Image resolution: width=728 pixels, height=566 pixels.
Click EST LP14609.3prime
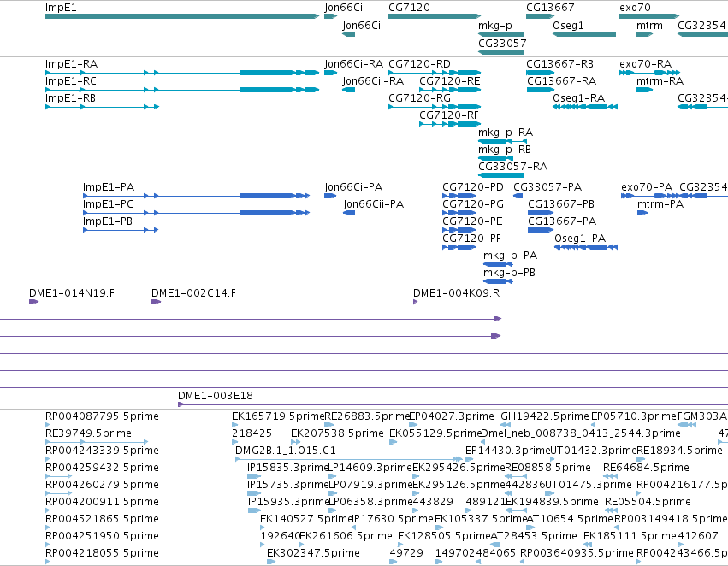[x=331, y=476]
